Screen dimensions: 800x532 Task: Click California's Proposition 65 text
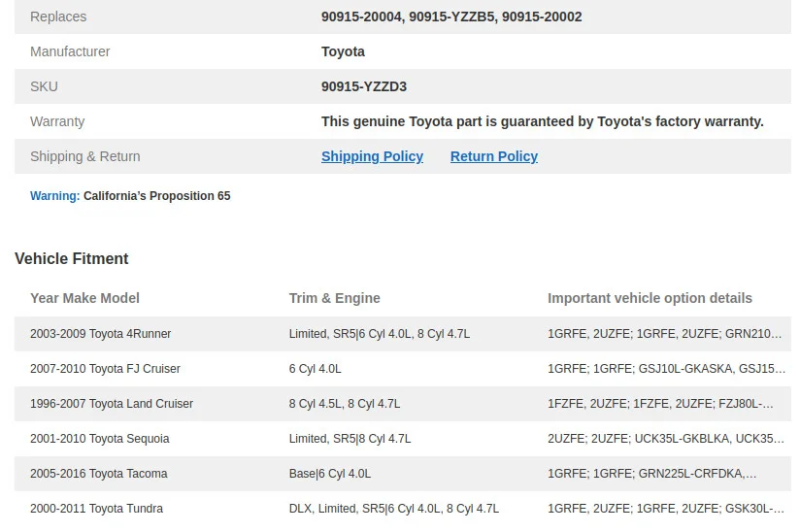click(x=156, y=196)
